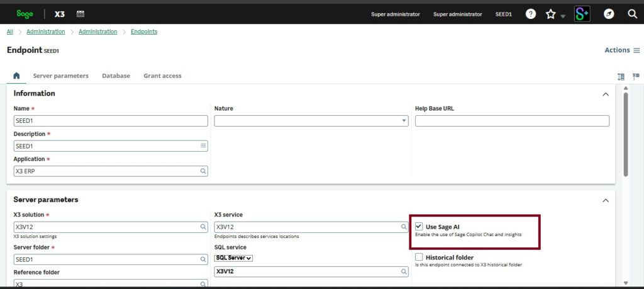The height and width of the screenshot is (289, 644).
Task: Click the scrollbar down arrow
Action: point(626,283)
